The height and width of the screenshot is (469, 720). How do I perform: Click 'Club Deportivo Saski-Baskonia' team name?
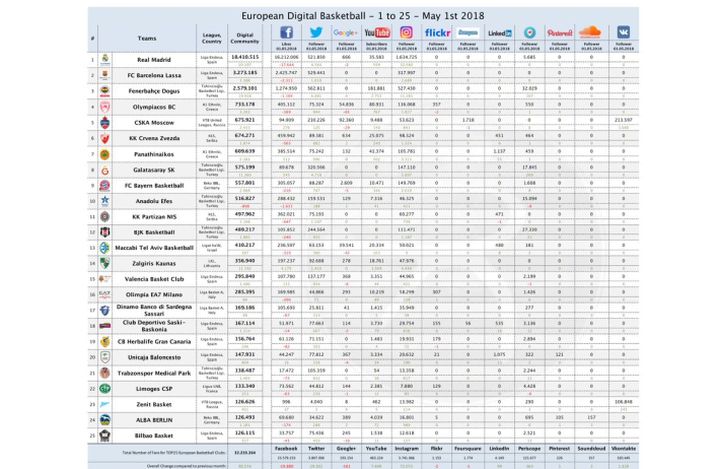[x=154, y=326]
